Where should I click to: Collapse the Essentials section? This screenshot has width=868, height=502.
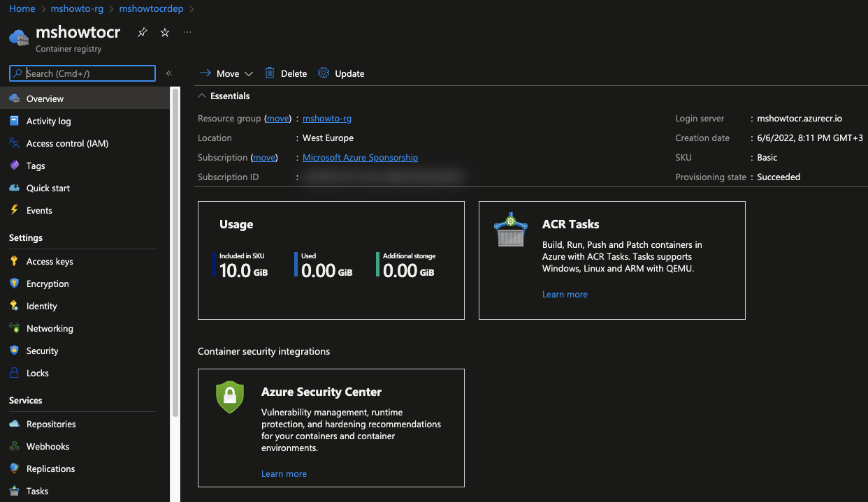[x=202, y=96]
